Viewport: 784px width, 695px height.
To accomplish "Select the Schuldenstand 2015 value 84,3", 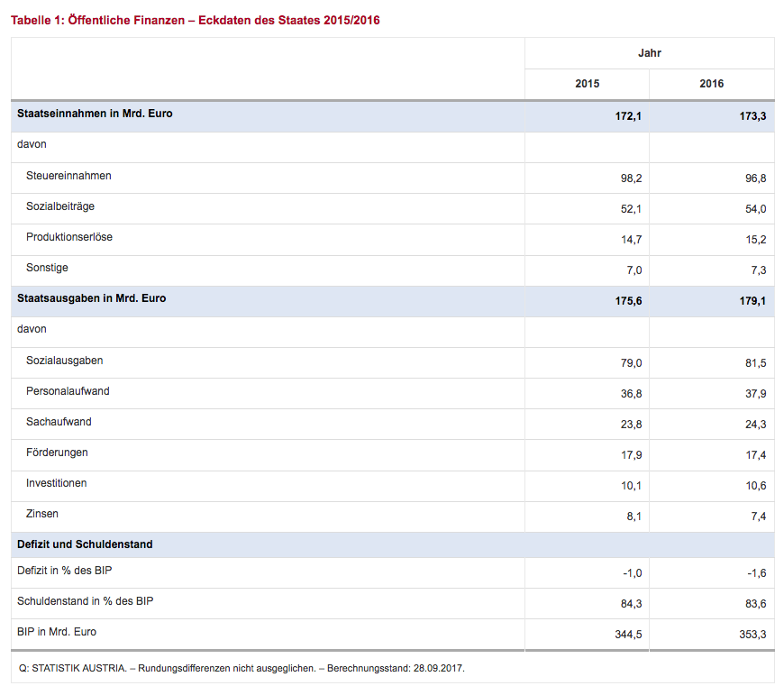I will coord(631,604).
